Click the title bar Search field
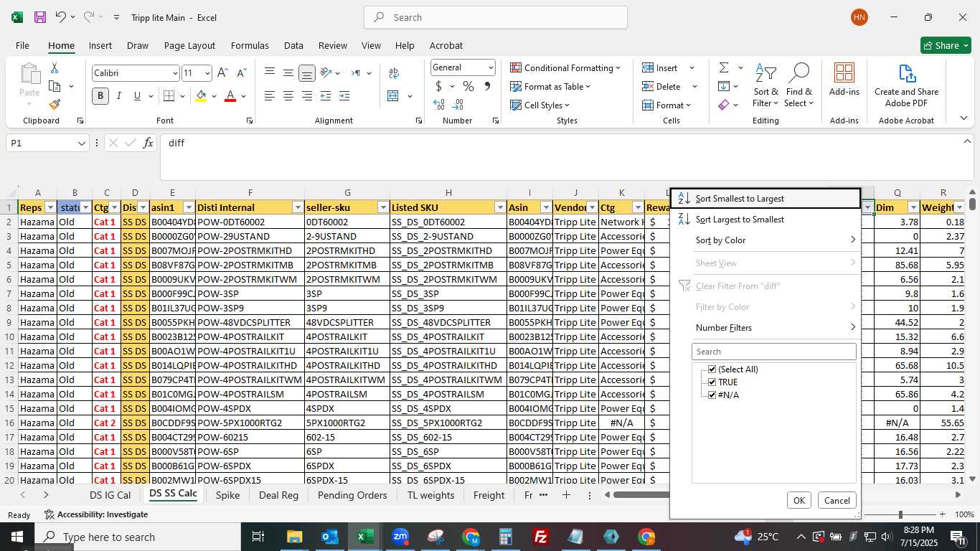980x551 pixels. 495,17
